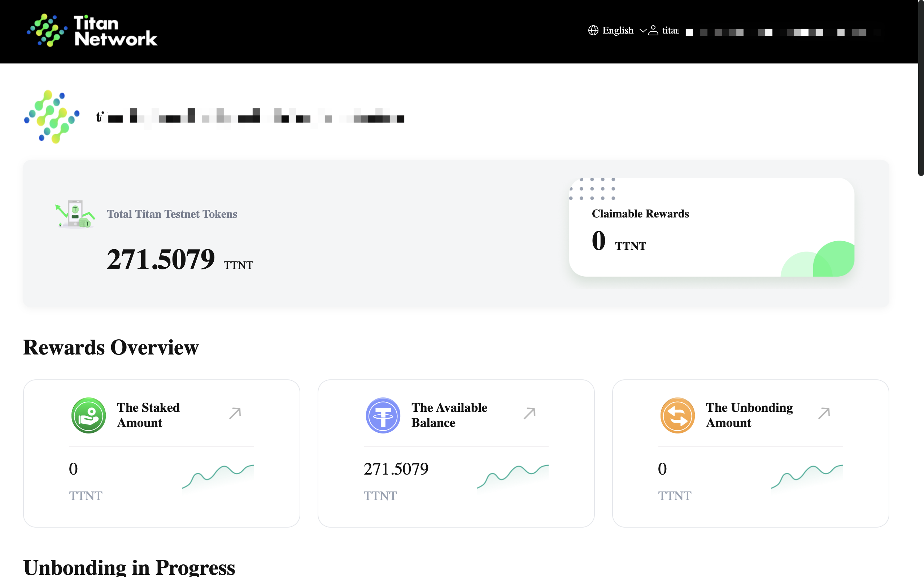Click the large account avatar logo
This screenshot has width=924, height=577.
pos(52,117)
